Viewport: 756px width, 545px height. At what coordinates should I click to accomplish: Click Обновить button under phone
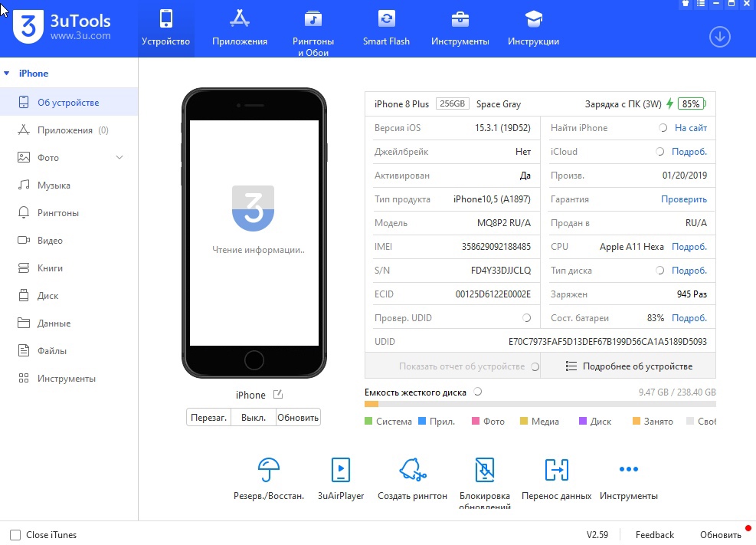pyautogui.click(x=298, y=418)
